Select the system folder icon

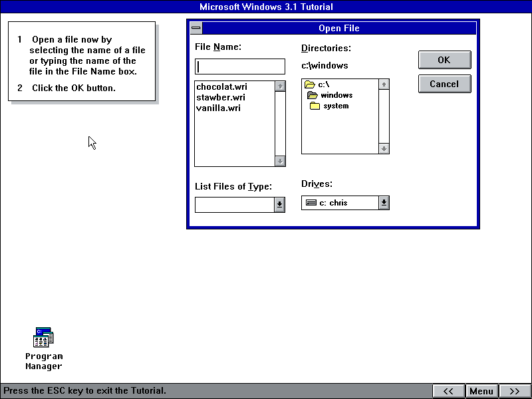(x=315, y=106)
